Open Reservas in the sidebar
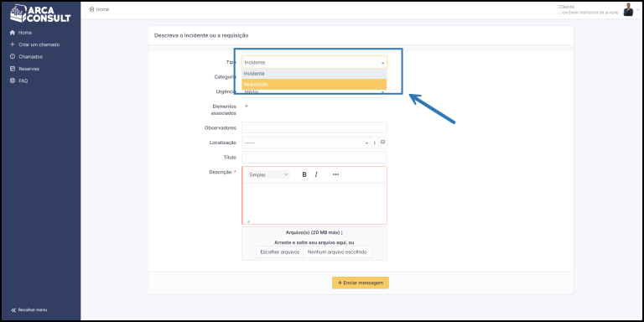 [24, 69]
